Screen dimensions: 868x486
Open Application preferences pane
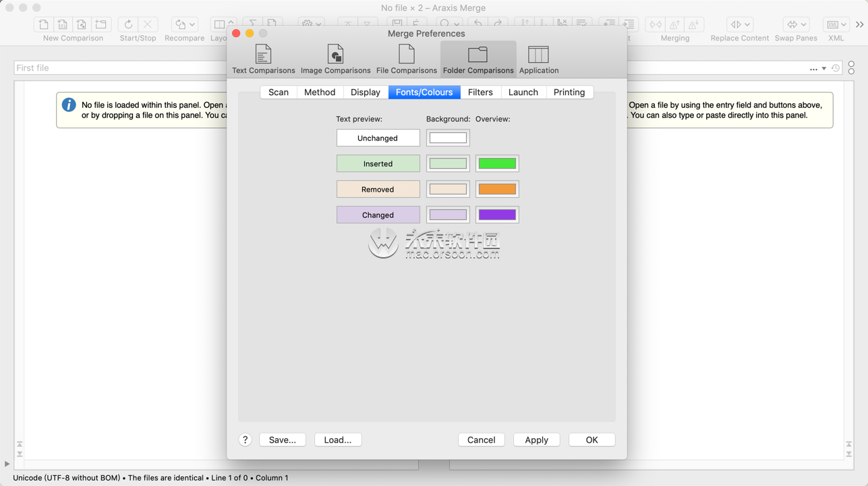point(538,59)
